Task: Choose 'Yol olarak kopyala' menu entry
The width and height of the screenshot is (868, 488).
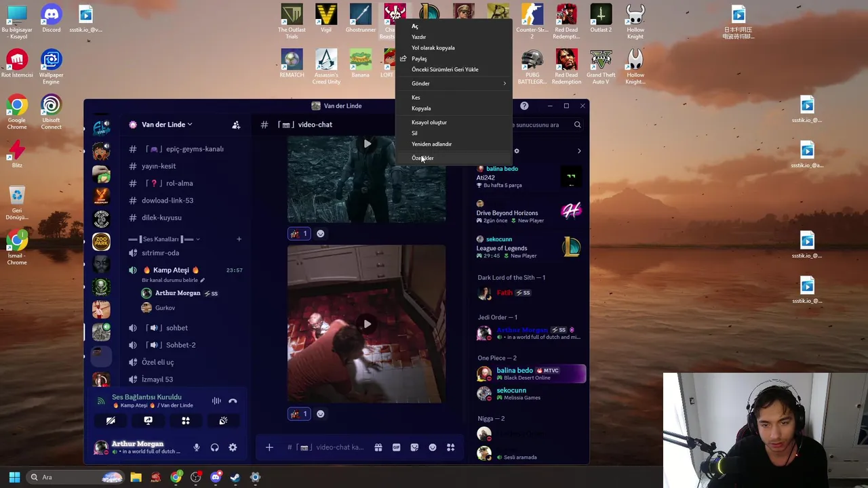Action: click(433, 47)
